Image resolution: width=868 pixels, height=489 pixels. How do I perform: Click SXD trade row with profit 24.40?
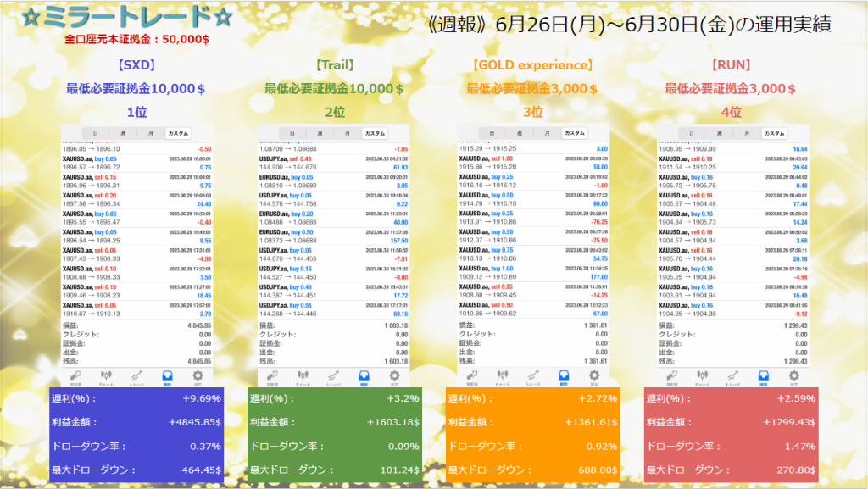point(136,199)
